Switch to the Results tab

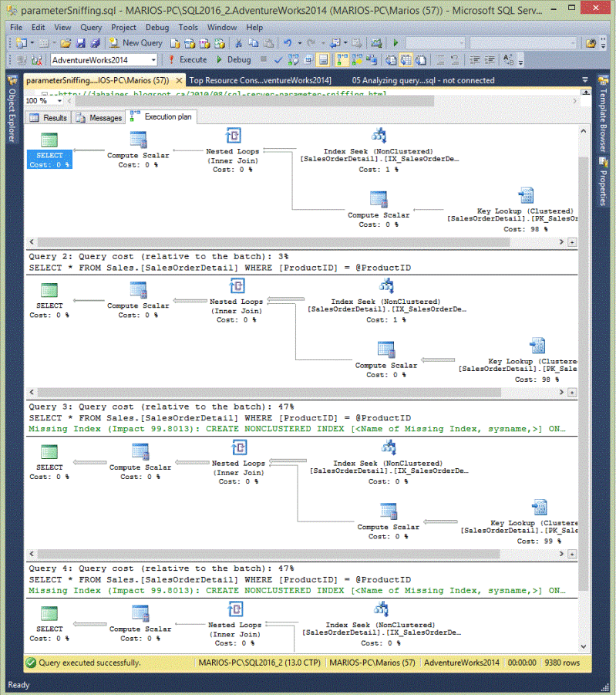tap(49, 117)
